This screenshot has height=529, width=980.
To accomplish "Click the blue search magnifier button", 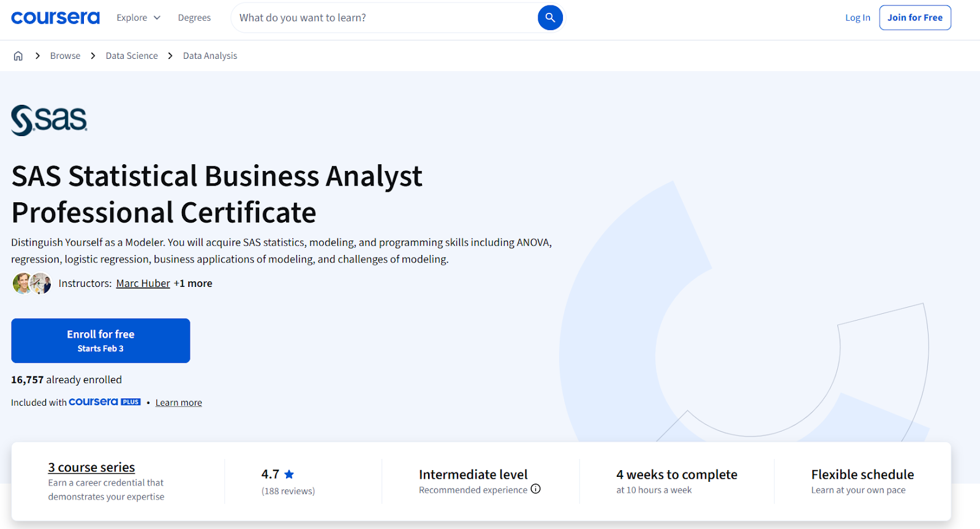I will 550,18.
